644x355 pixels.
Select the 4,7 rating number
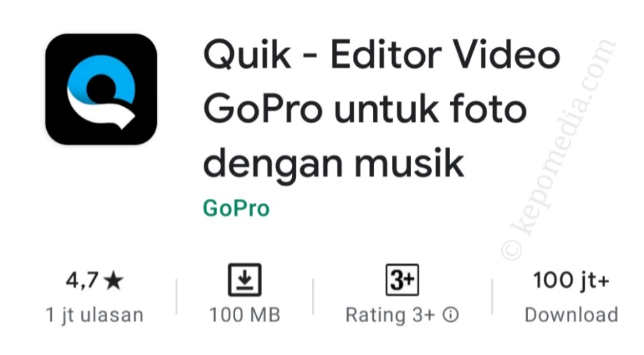(82, 281)
